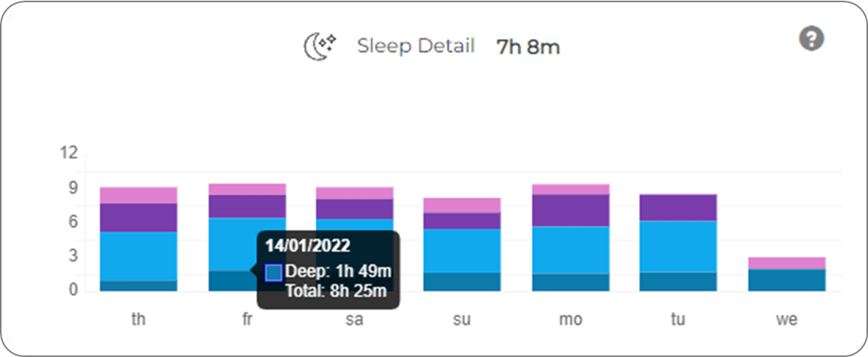Image resolution: width=868 pixels, height=357 pixels.
Task: Click the Sleep Detail title text
Action: [x=416, y=46]
